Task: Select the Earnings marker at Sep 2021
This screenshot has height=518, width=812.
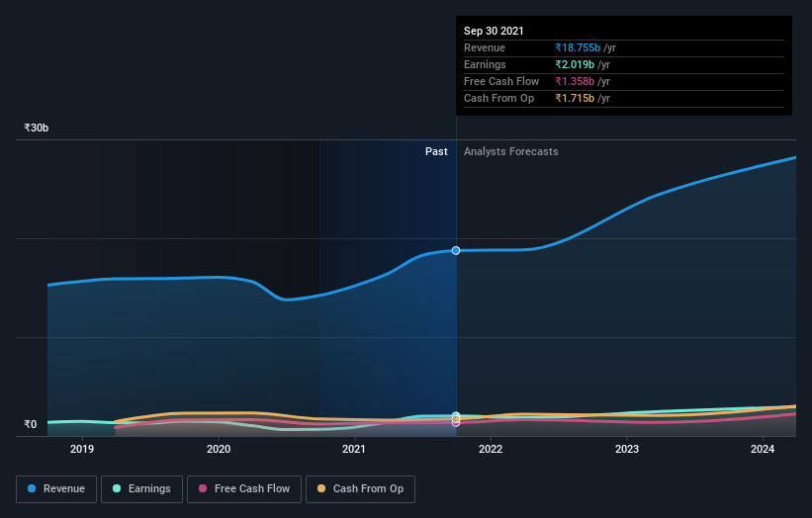Action: click(456, 415)
